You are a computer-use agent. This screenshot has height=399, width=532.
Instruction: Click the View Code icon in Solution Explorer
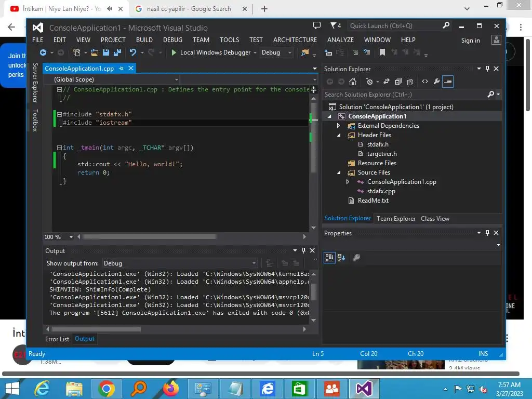(x=425, y=82)
